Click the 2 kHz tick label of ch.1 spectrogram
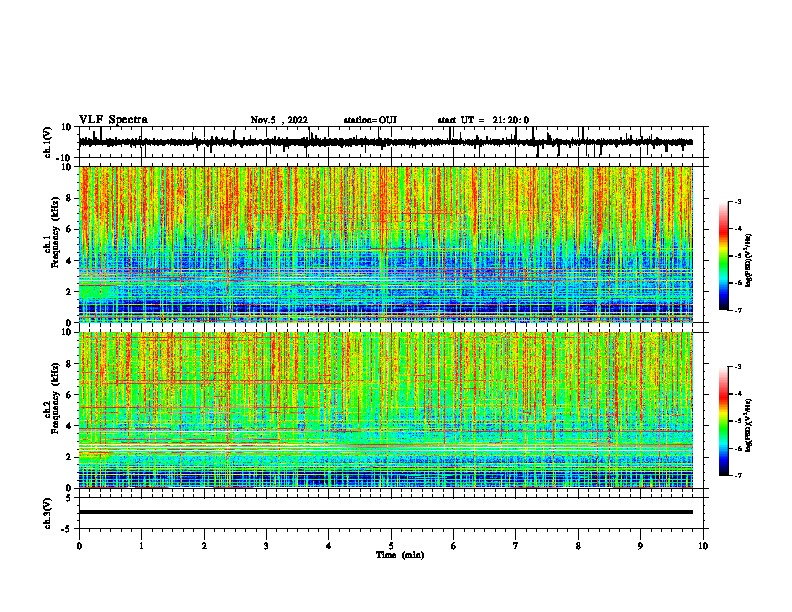 click(x=70, y=292)
